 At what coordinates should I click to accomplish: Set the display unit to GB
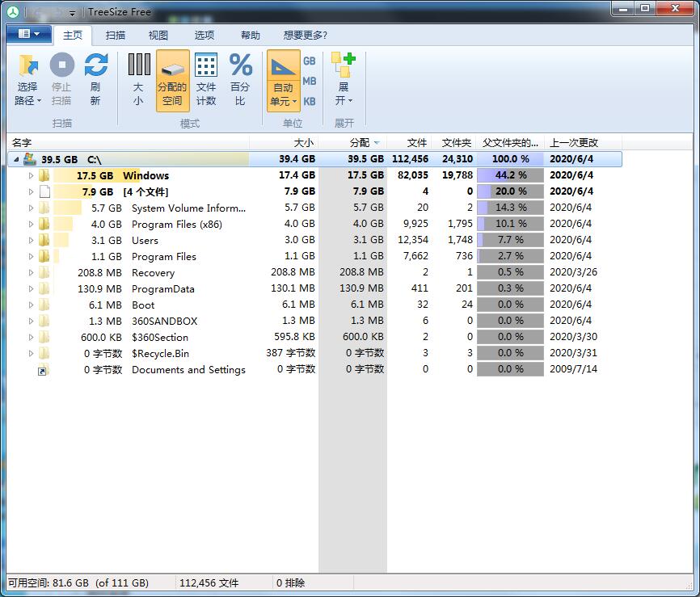(309, 61)
